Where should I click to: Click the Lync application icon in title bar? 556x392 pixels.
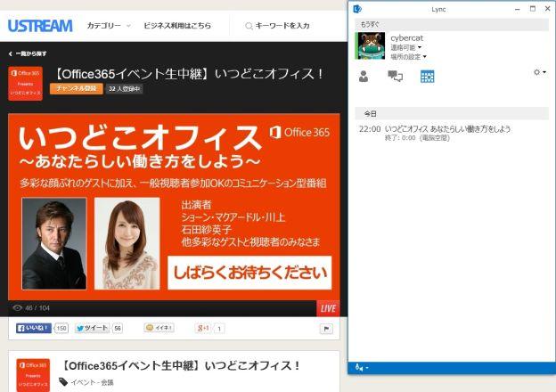click(x=357, y=9)
